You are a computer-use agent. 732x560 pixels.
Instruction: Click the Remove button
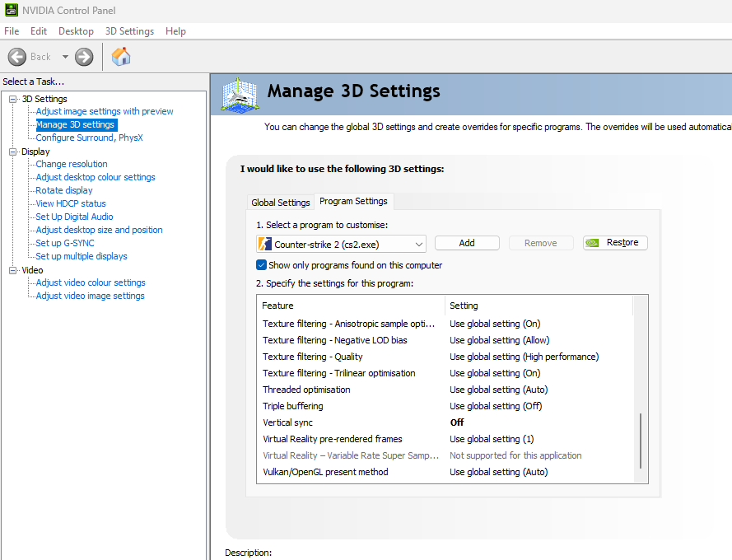point(541,243)
